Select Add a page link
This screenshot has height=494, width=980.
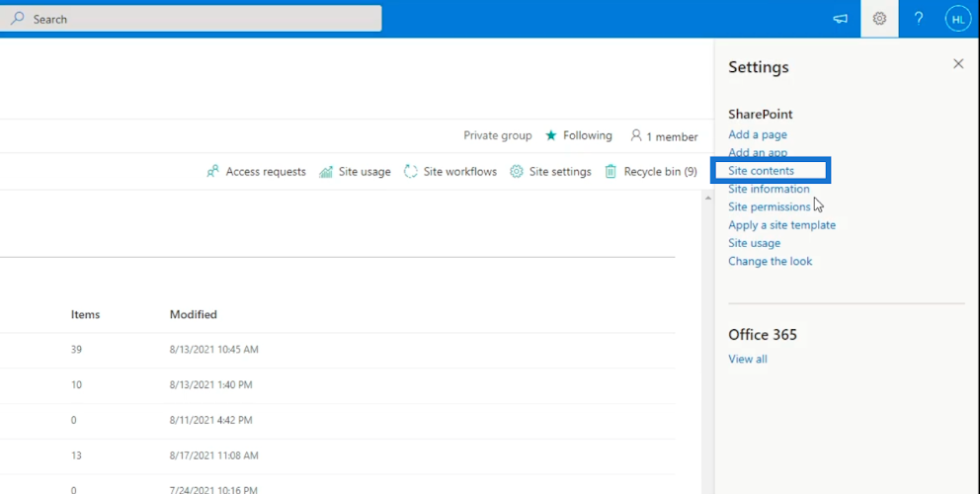pyautogui.click(x=758, y=134)
